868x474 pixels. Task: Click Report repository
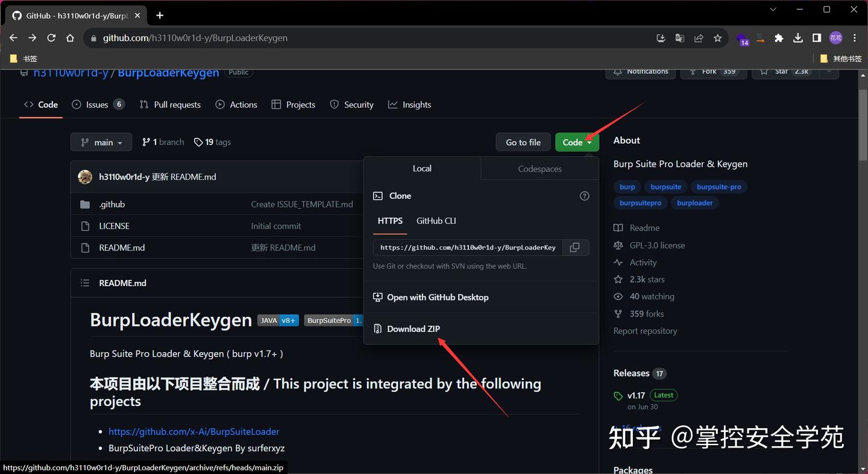[645, 331]
